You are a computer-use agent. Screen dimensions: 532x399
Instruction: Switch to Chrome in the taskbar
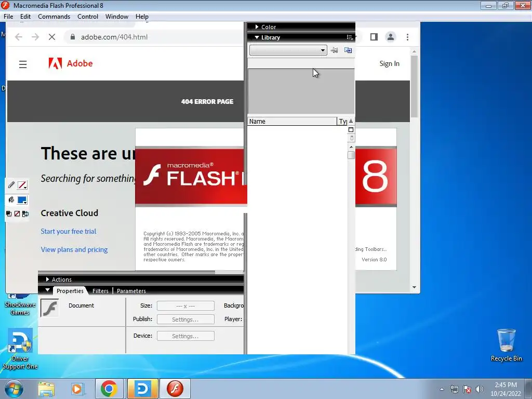pos(109,389)
